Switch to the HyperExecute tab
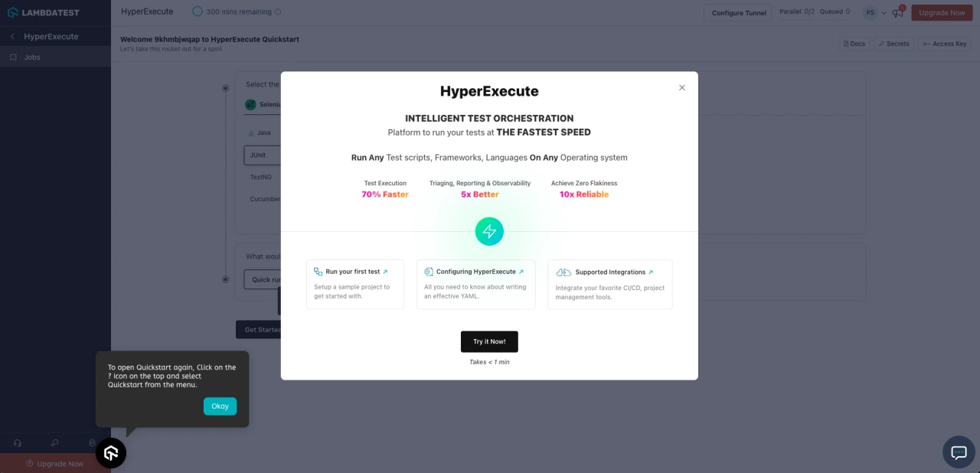 point(147,11)
